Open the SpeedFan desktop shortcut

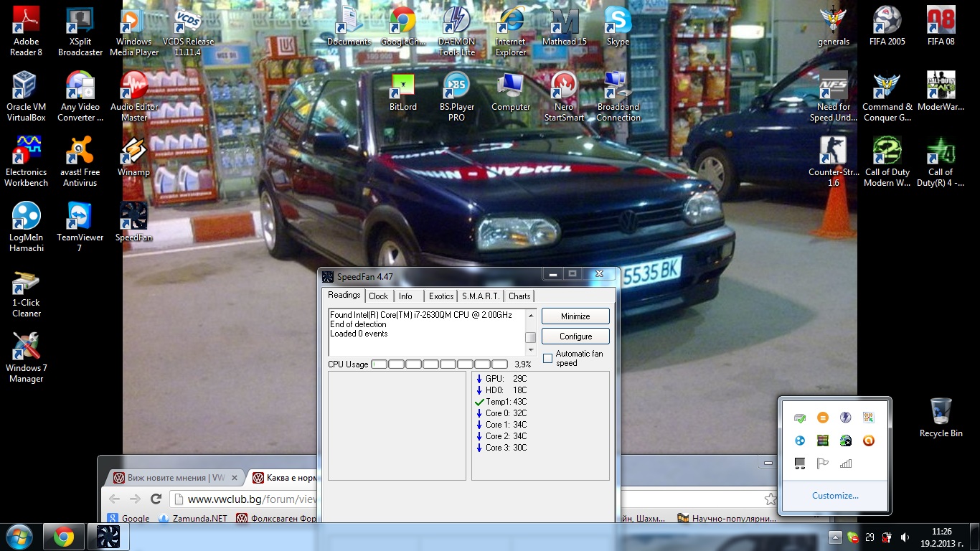pos(133,217)
